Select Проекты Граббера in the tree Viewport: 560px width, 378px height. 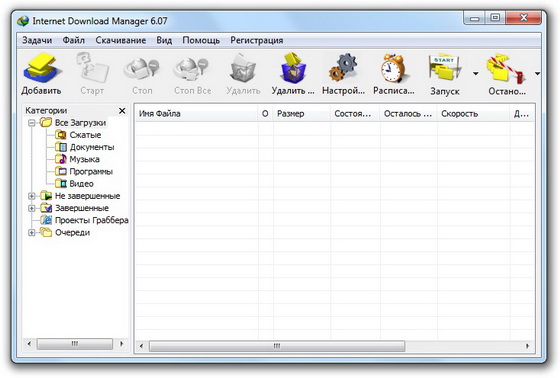pyautogui.click(x=92, y=220)
